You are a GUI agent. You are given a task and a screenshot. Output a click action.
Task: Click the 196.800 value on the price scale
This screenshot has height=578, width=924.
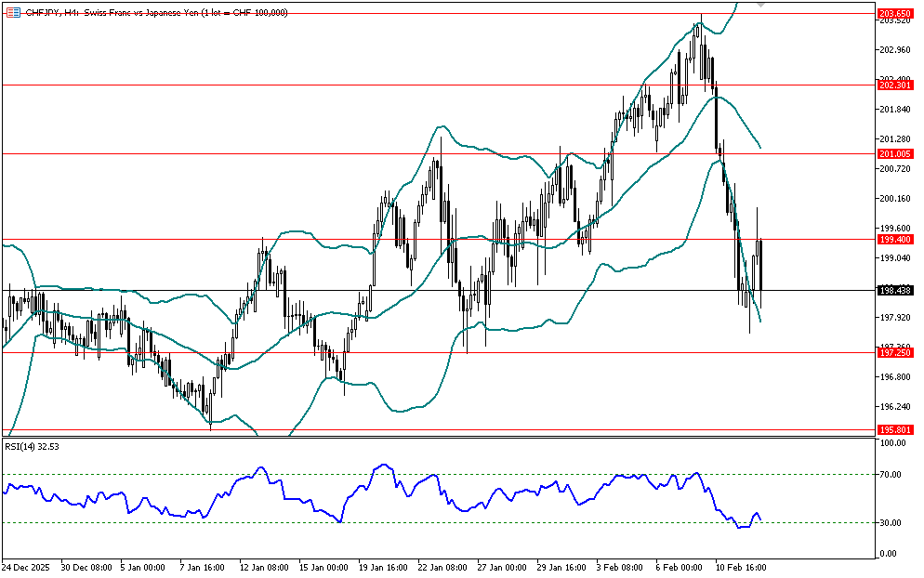[893, 377]
